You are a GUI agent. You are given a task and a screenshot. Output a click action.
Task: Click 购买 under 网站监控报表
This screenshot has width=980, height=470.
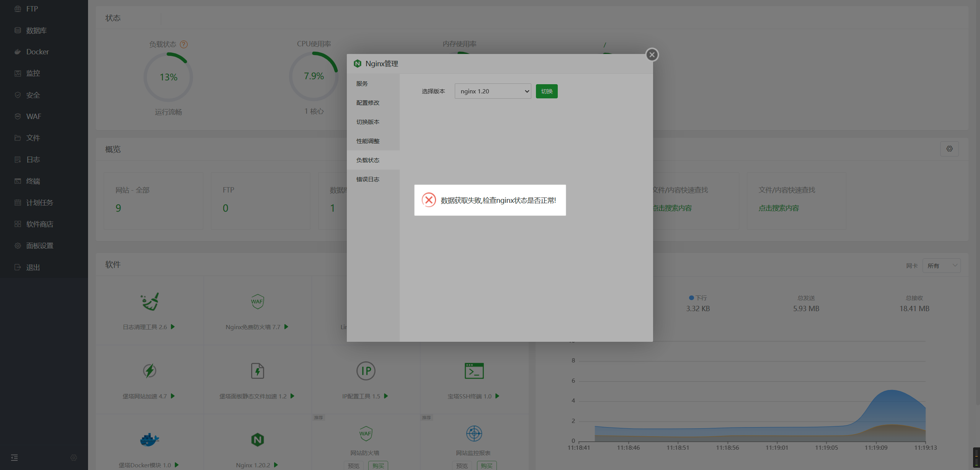(487, 466)
